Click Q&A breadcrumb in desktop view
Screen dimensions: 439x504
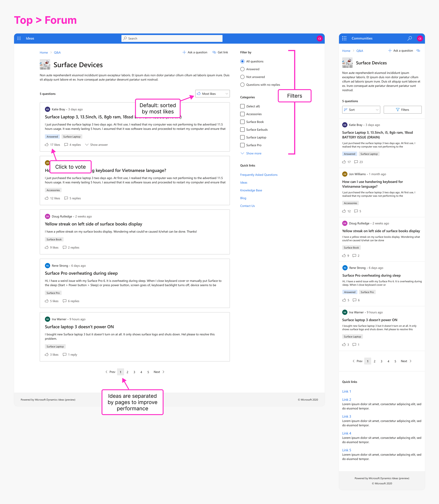point(57,53)
